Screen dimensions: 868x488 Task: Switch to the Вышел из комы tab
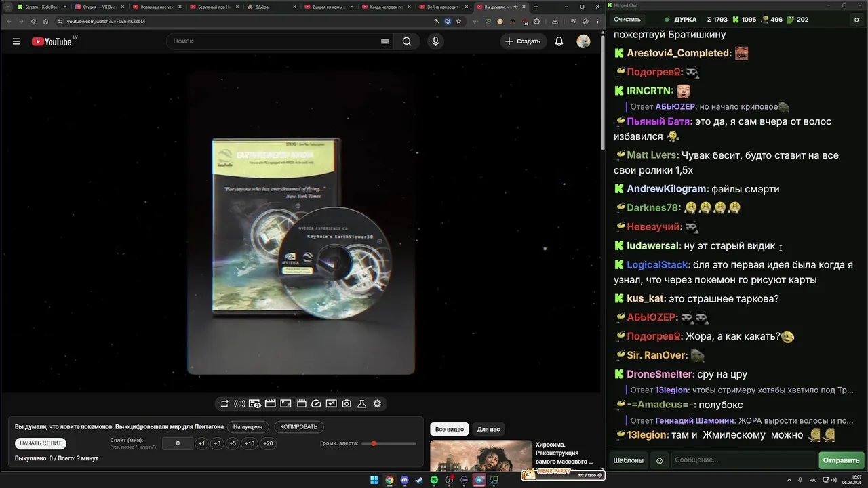point(329,7)
